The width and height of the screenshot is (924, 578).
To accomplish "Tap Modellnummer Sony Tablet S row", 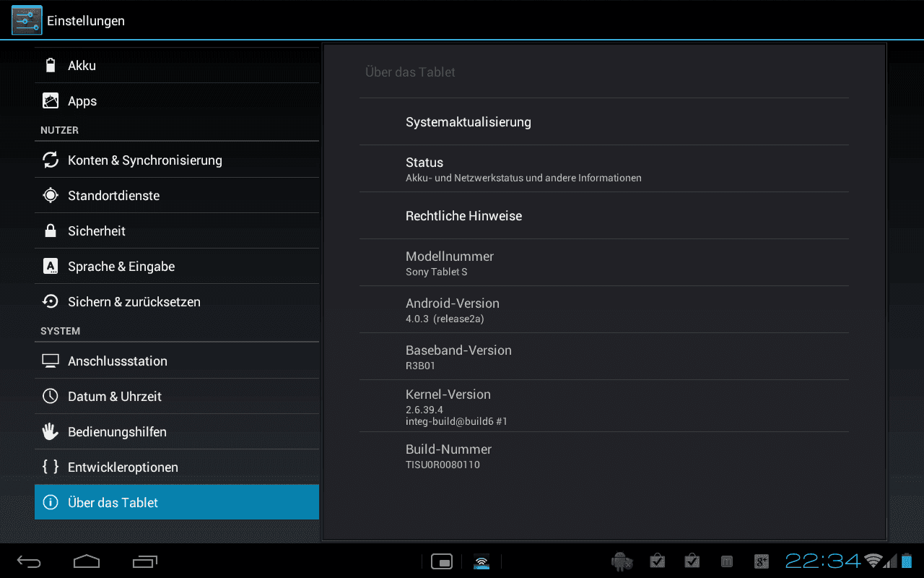I will [604, 263].
